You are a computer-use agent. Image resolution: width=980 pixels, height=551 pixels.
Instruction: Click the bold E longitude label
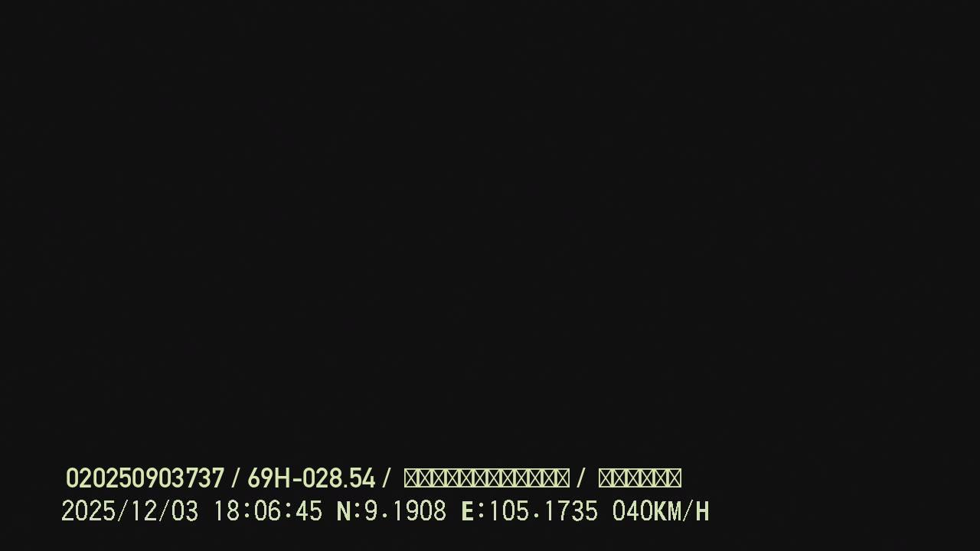tap(467, 511)
